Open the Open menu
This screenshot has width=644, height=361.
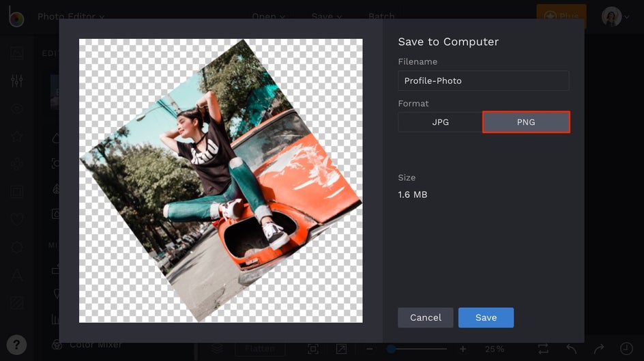coord(269,16)
